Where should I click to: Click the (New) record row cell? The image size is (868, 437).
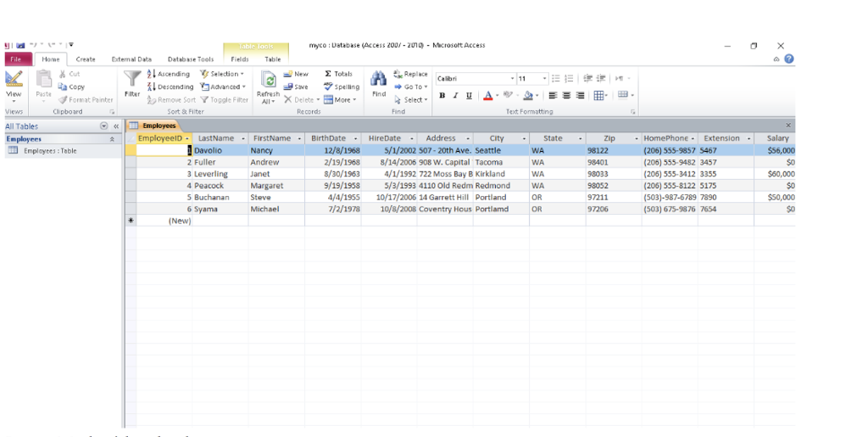tap(164, 221)
